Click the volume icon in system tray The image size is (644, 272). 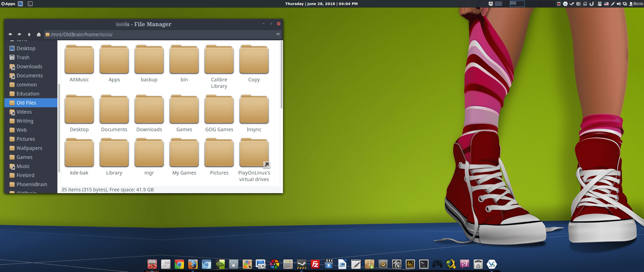click(x=619, y=4)
